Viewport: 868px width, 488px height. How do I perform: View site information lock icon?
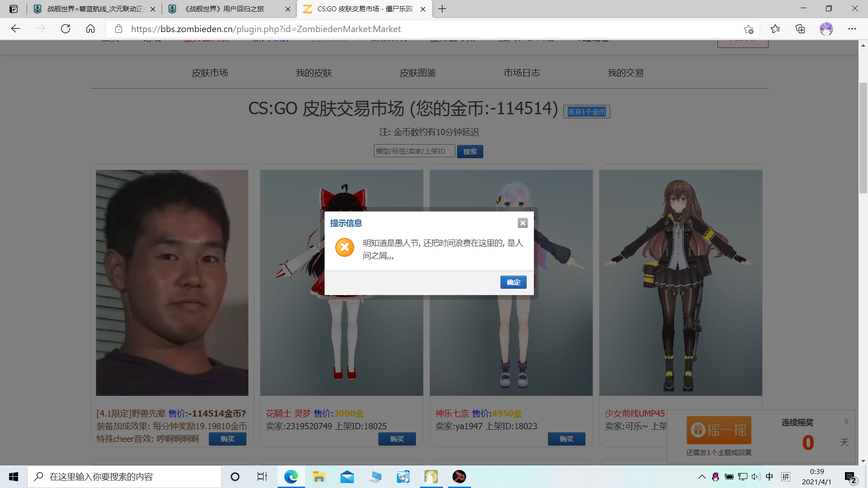point(118,29)
